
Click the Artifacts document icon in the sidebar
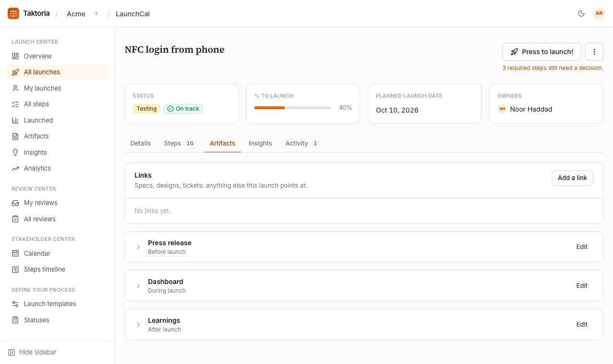[15, 136]
